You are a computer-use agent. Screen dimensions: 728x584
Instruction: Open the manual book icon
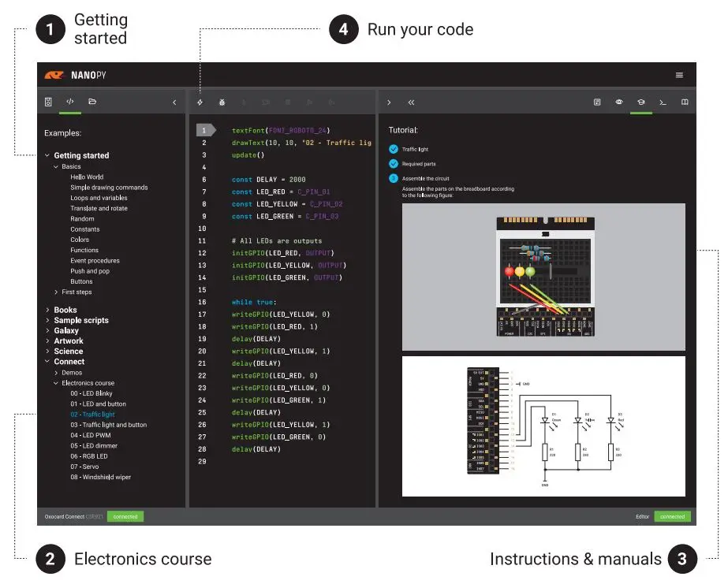tap(685, 102)
